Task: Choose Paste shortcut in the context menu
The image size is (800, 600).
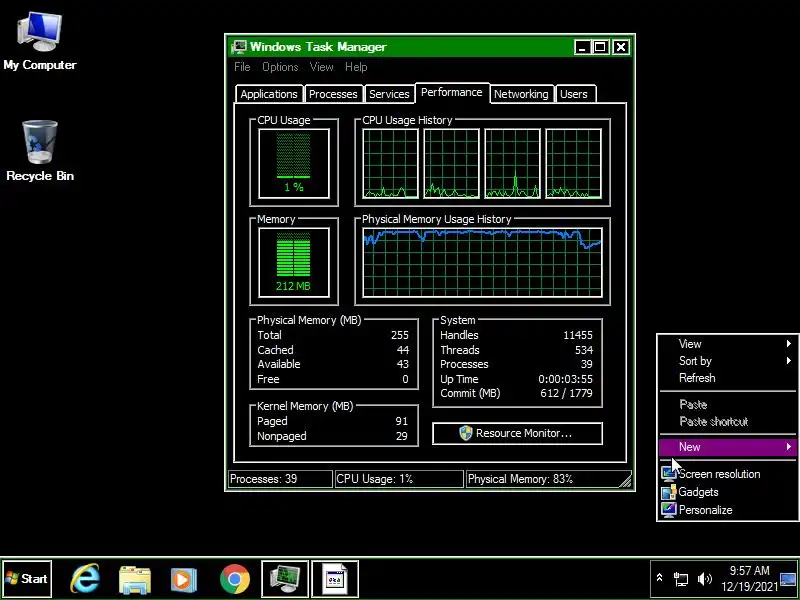Action: 728,421
